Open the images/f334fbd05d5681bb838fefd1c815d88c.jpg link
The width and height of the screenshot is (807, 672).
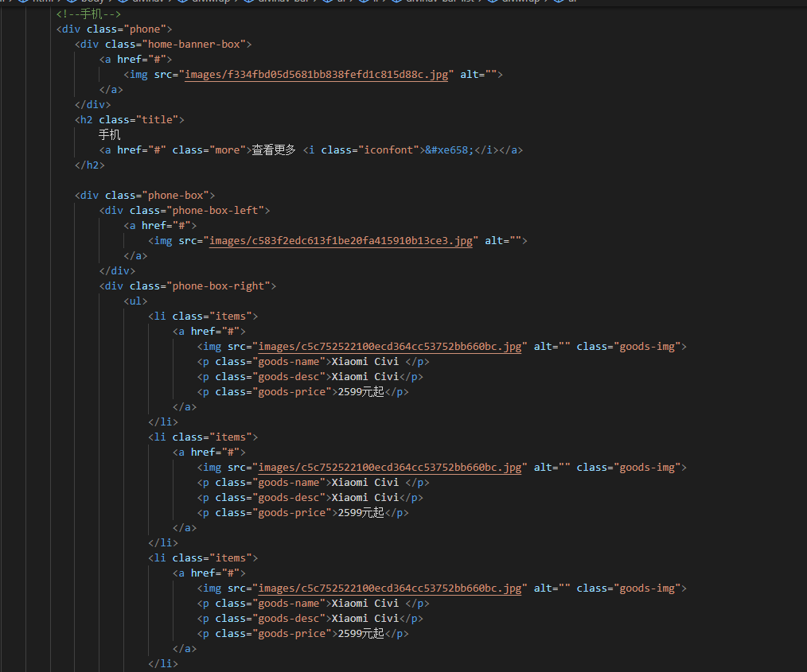317,75
